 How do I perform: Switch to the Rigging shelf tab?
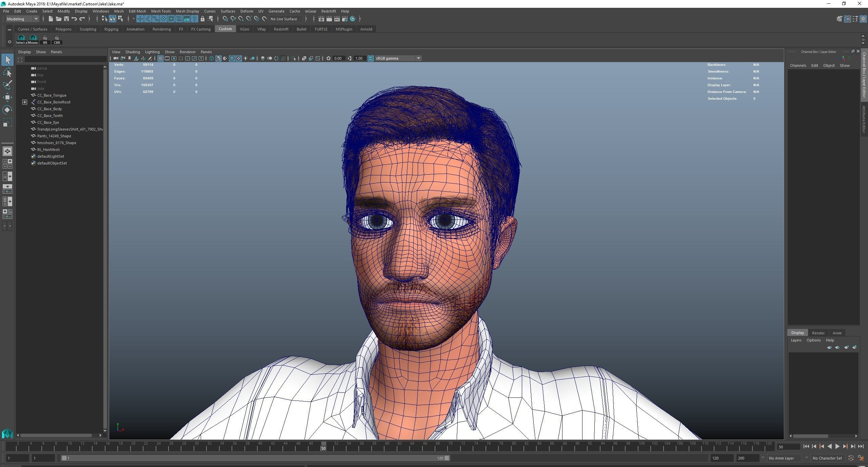click(x=111, y=29)
